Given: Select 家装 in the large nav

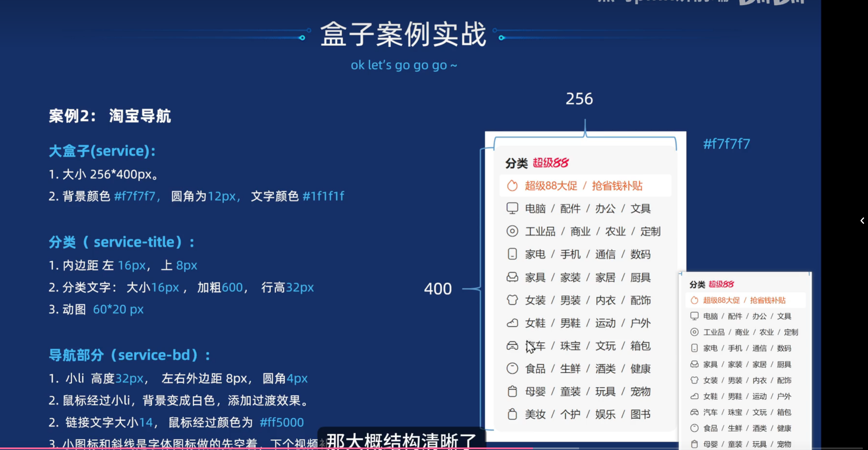Looking at the screenshot, I should (570, 277).
